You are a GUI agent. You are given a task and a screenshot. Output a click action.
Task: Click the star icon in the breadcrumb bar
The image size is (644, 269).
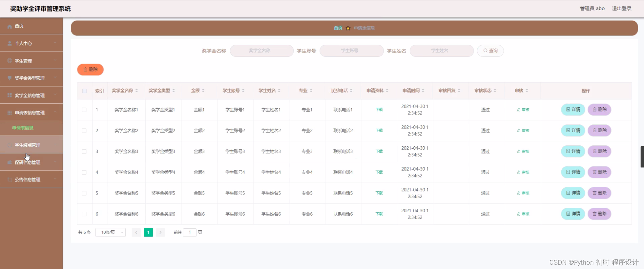point(348,28)
